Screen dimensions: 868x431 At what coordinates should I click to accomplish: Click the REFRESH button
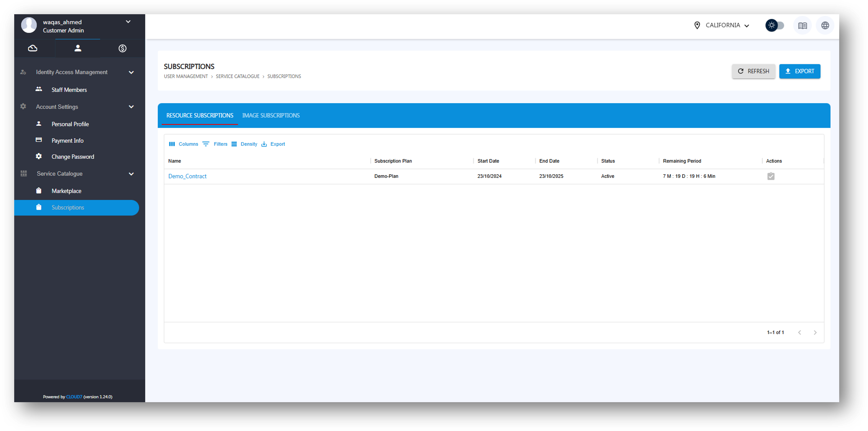click(x=753, y=71)
